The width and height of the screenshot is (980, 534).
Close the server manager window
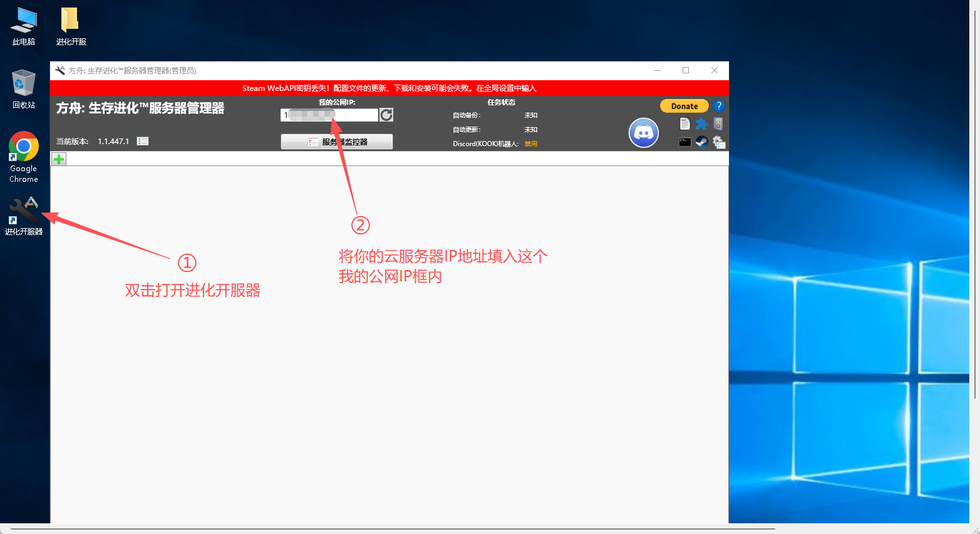tap(714, 70)
